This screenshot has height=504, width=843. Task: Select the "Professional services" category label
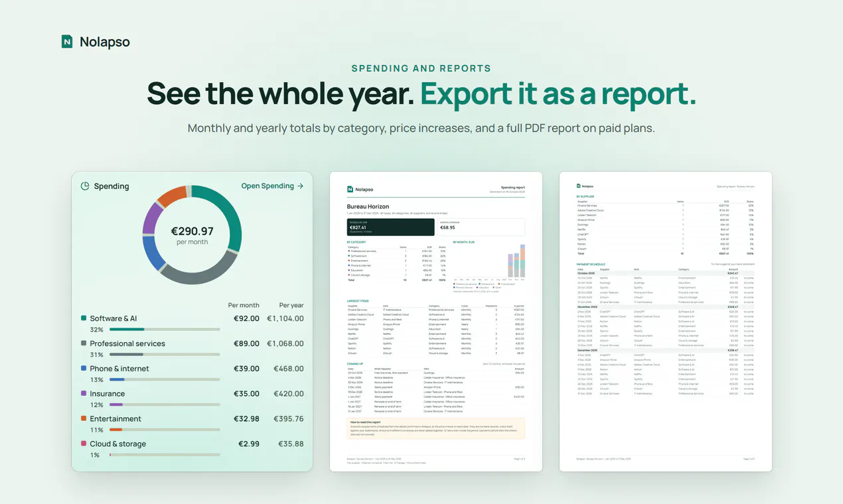point(127,344)
